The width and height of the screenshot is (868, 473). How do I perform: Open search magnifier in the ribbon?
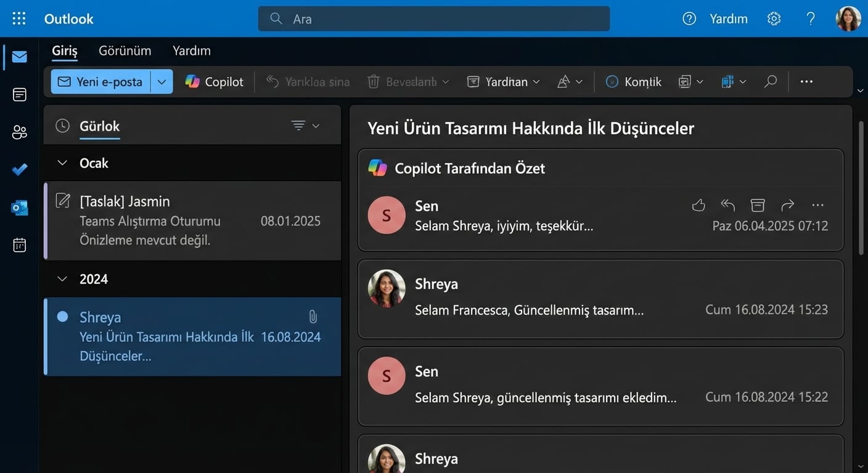click(770, 81)
